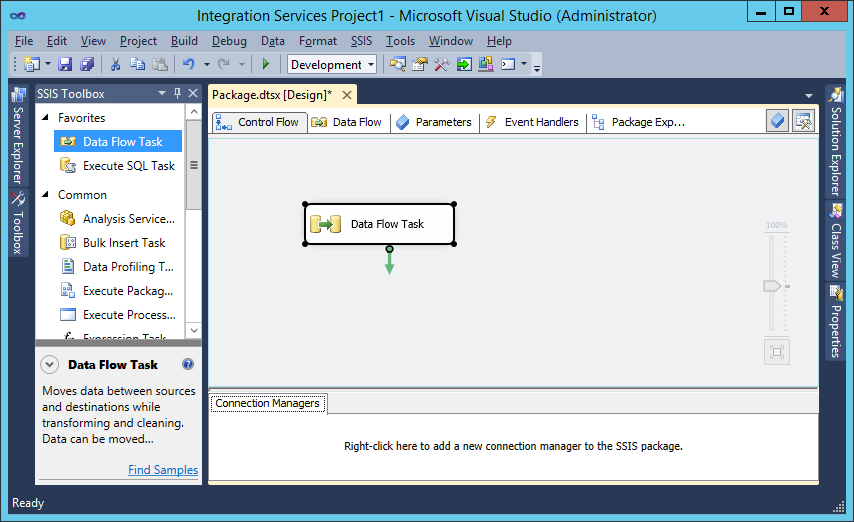Image resolution: width=854 pixels, height=522 pixels.
Task: Select Execute SQL Task in toolbox
Action: (x=118, y=166)
